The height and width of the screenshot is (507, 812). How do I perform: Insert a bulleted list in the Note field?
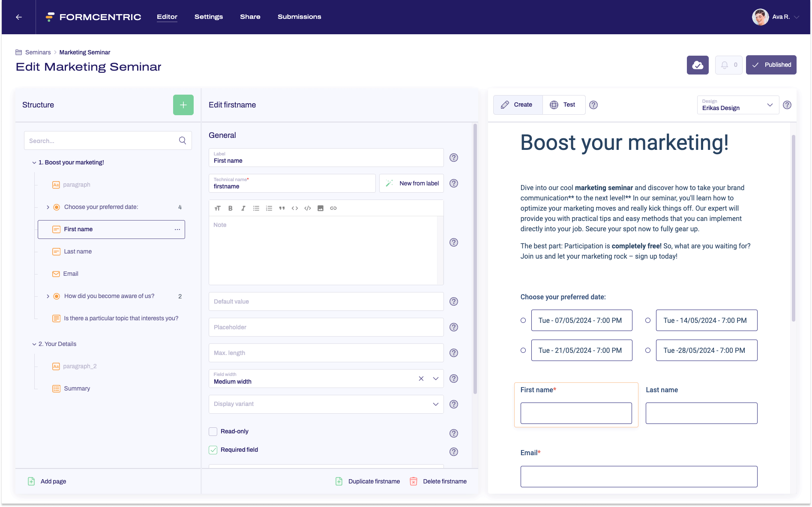pos(256,208)
